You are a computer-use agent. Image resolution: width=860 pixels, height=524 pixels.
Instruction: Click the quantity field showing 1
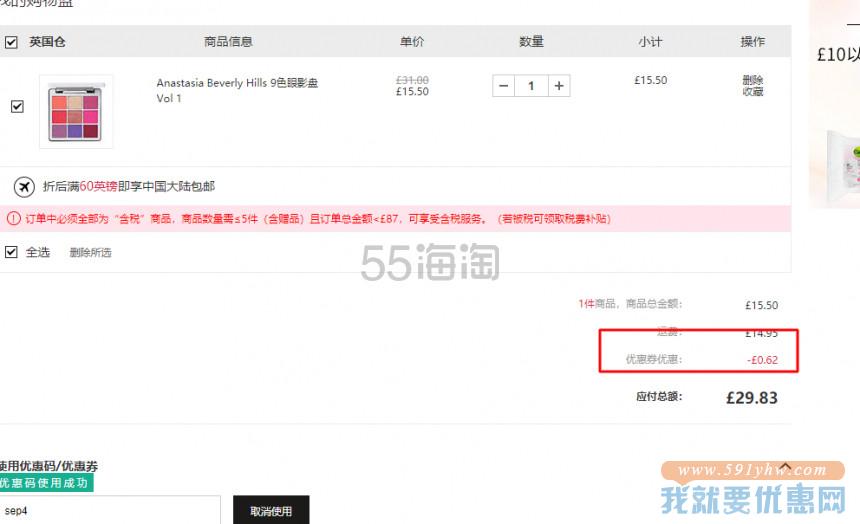coord(531,86)
